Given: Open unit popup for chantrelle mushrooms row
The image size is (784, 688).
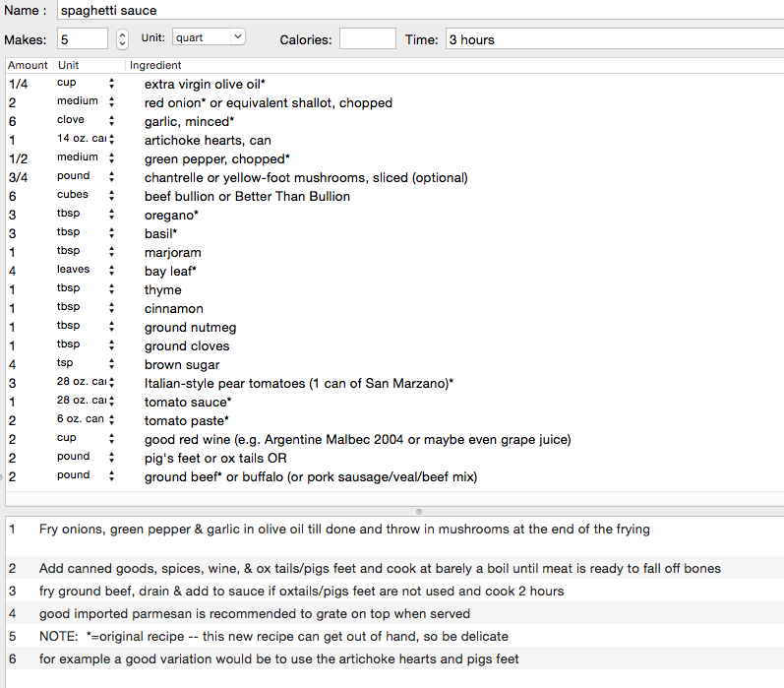Looking at the screenshot, I should tap(111, 176).
